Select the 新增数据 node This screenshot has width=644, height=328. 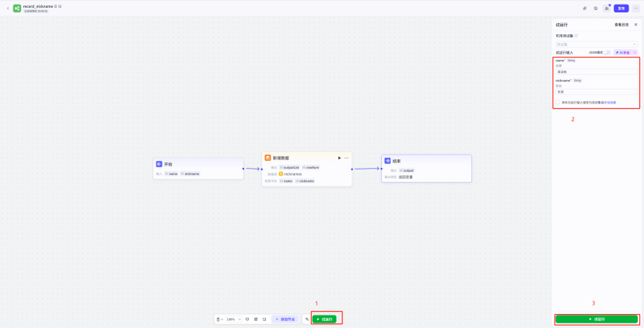point(306,169)
